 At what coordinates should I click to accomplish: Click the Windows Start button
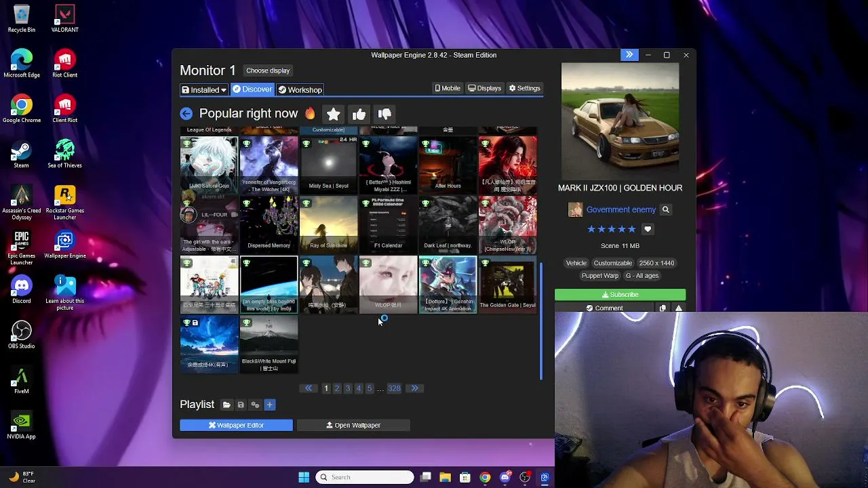tap(304, 477)
